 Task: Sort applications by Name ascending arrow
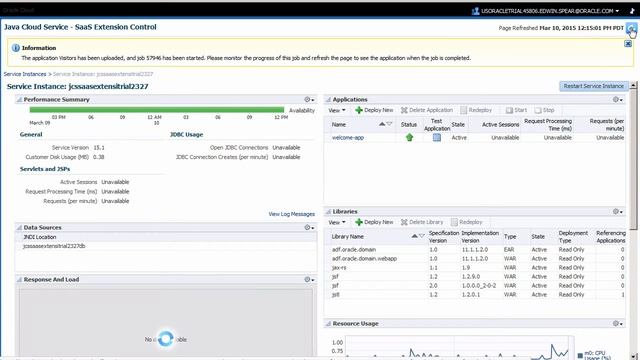(x=382, y=124)
